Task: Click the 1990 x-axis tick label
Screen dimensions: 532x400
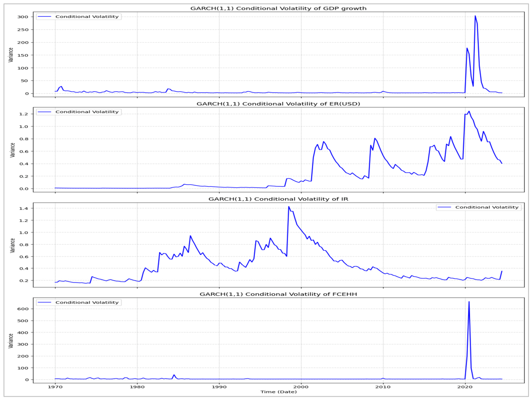Action: pos(219,387)
